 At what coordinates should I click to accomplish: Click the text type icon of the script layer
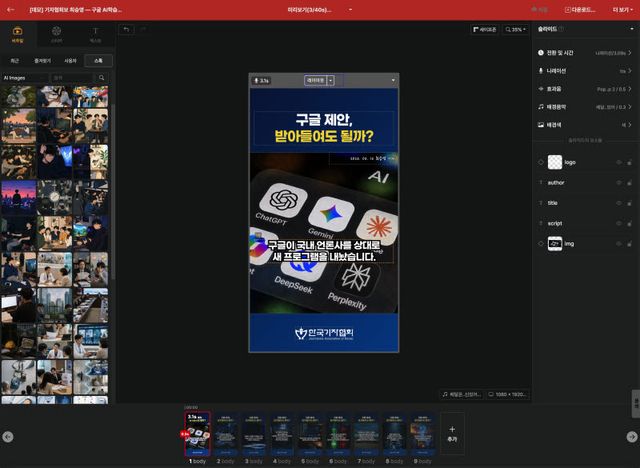pyautogui.click(x=541, y=223)
